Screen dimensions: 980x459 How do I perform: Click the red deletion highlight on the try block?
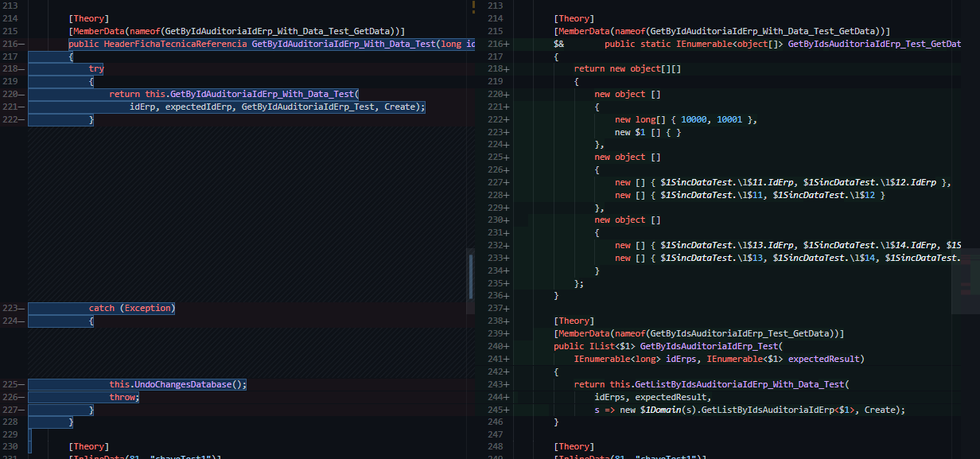(x=95, y=68)
